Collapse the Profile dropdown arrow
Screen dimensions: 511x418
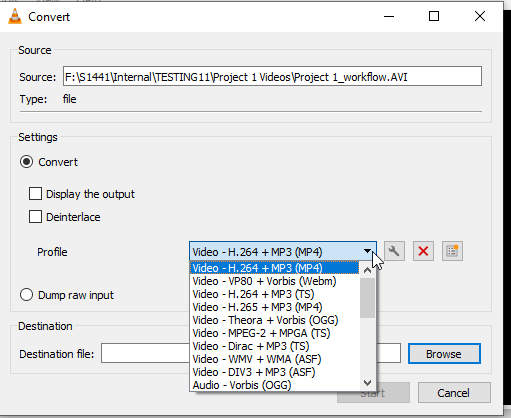367,251
